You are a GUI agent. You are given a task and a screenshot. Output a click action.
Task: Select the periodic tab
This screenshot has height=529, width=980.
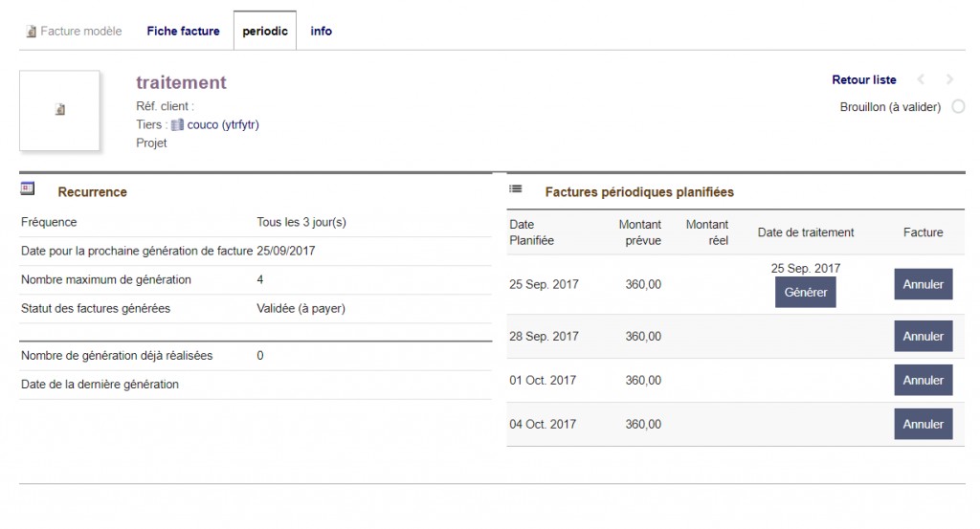265,32
